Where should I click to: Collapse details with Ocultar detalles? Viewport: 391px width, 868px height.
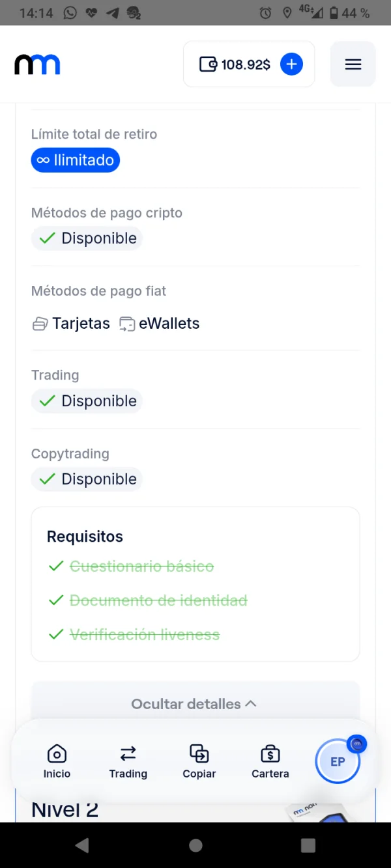click(x=194, y=704)
